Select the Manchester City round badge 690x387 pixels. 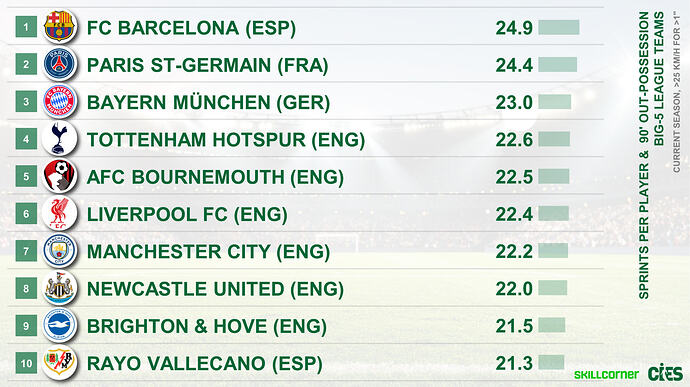coord(59,251)
